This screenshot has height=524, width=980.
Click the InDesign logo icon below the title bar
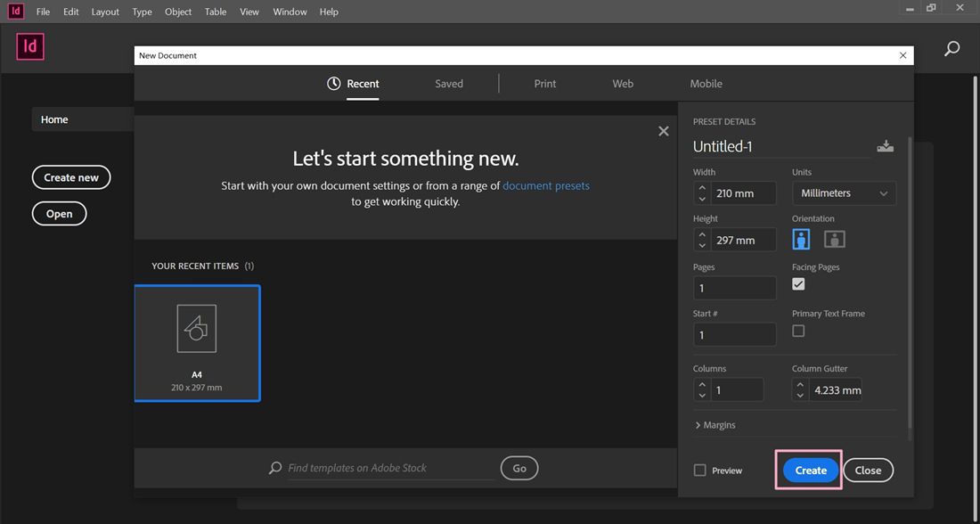point(29,46)
